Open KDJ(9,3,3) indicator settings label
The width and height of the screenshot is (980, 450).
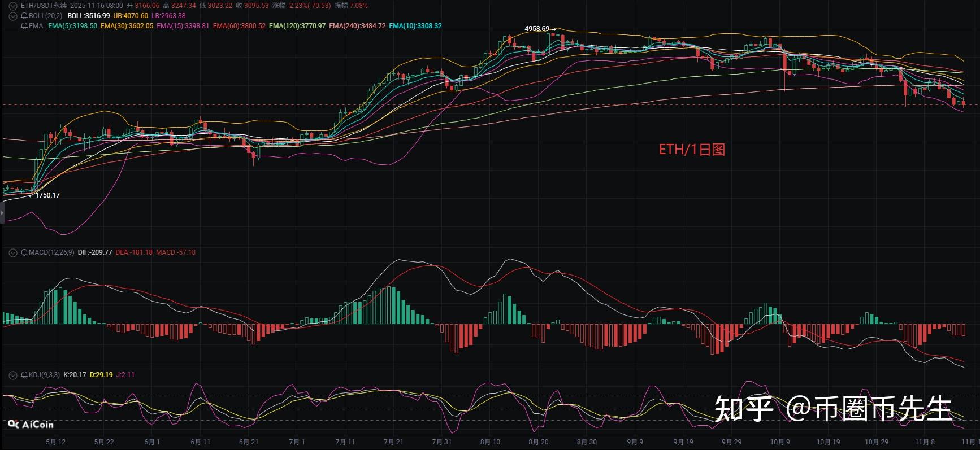[x=44, y=375]
